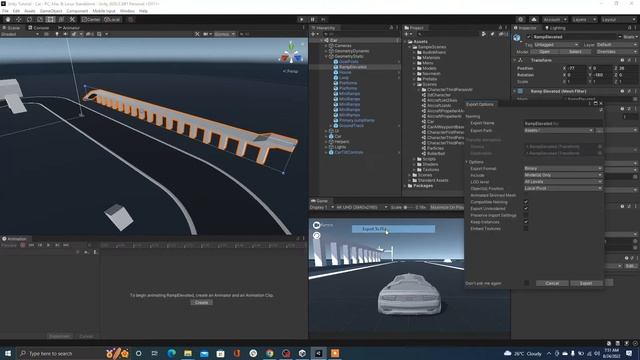640x360 pixels.
Task: Collapse Options section in Export dialog
Action: pyautogui.click(x=467, y=162)
